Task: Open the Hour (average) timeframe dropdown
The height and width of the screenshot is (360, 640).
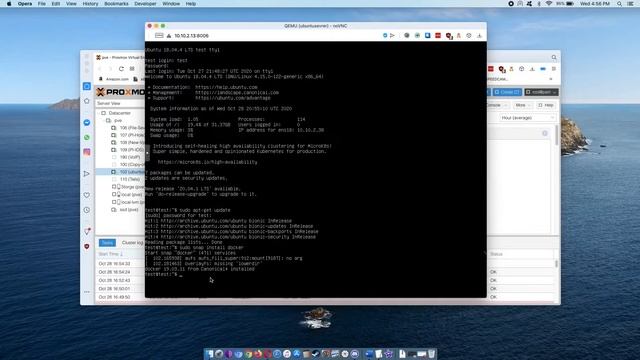Action: 528,118
